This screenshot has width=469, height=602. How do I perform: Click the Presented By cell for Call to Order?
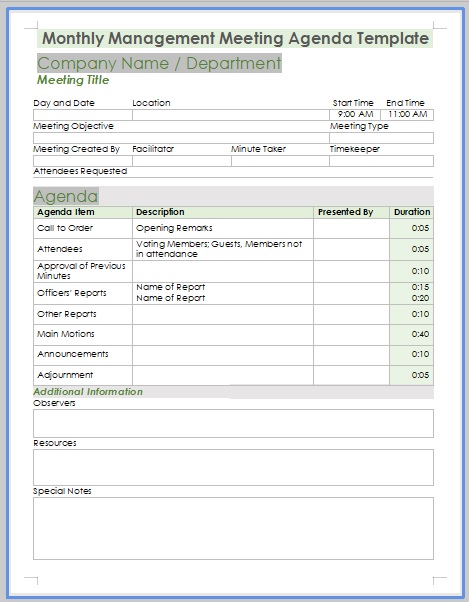351,228
